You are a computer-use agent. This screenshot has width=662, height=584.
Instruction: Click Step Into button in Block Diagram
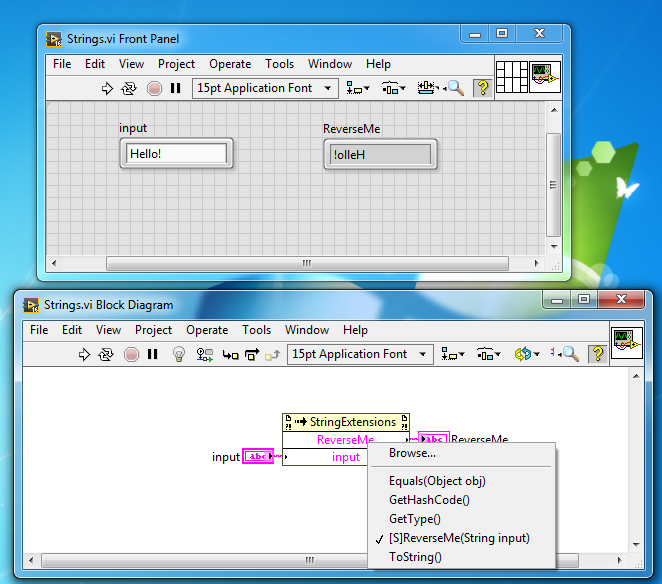tap(231, 355)
